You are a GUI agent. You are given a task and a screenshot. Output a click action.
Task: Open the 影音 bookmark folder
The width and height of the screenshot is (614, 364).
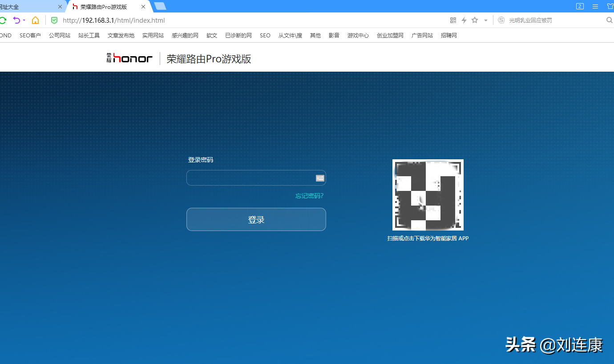(x=334, y=36)
